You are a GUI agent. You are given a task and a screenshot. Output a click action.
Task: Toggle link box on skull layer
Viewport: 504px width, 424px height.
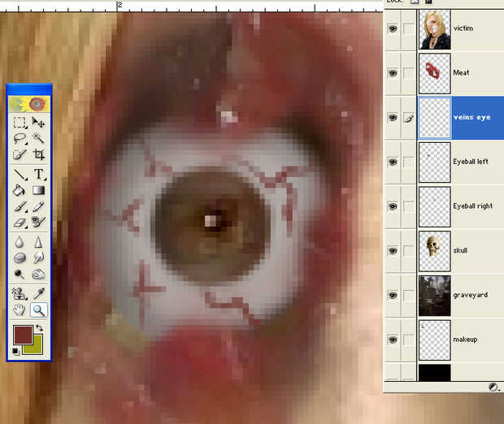[409, 251]
